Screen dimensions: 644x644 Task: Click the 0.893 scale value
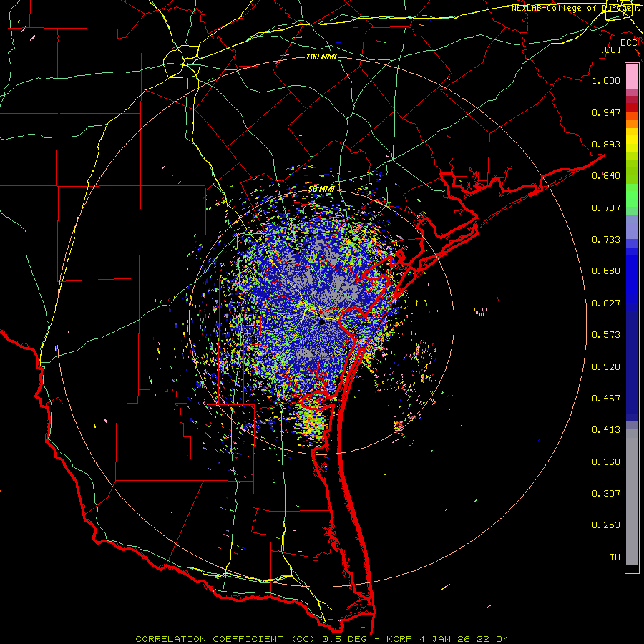606,144
